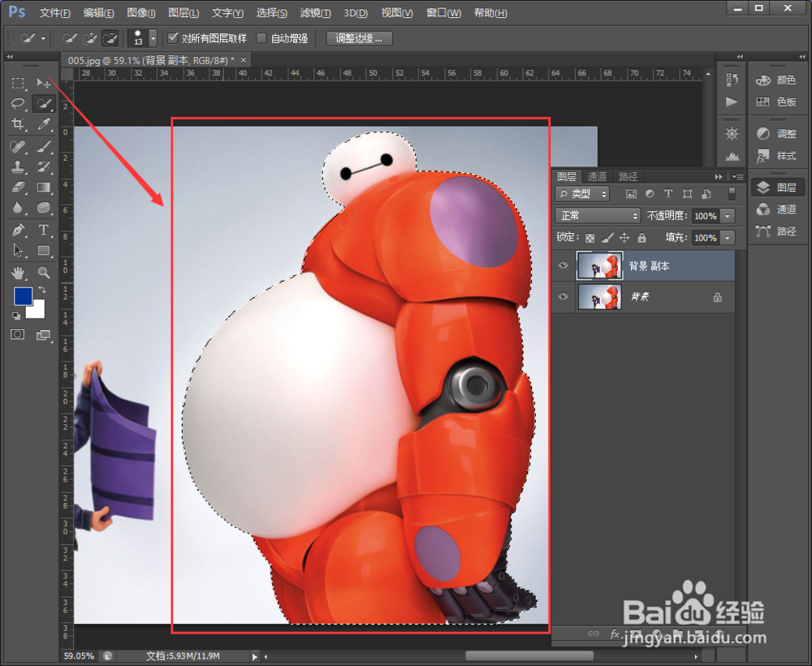Toggle lock transparent pixels
The height and width of the screenshot is (666, 812).
(590, 238)
